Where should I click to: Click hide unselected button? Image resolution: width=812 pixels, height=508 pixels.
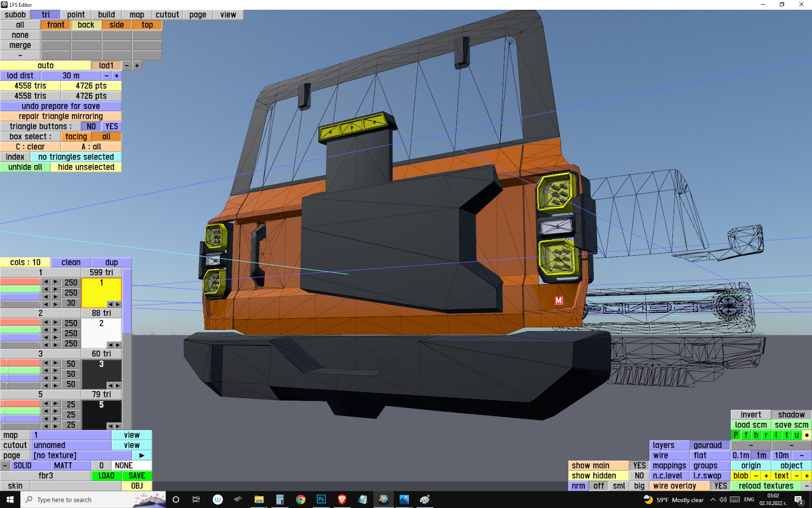pyautogui.click(x=86, y=167)
